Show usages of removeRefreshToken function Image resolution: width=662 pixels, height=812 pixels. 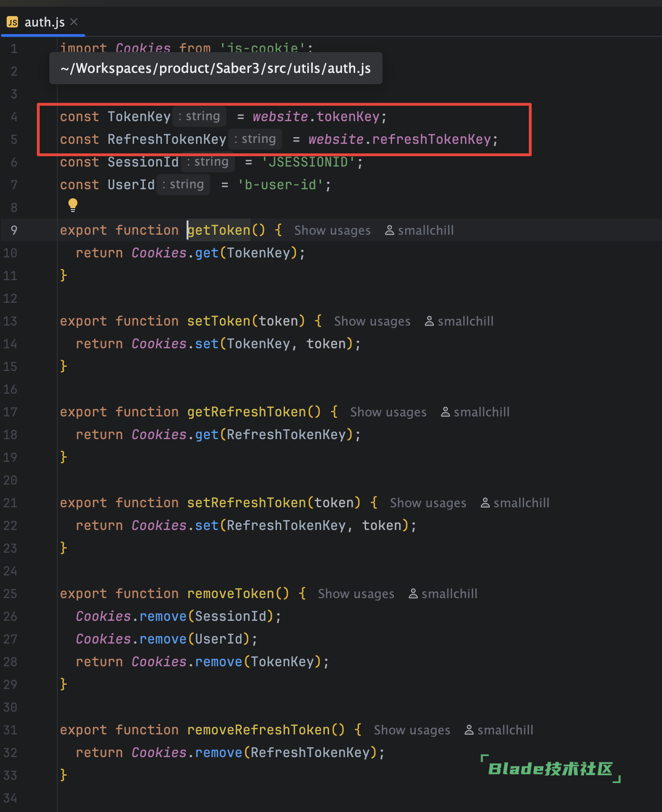tap(412, 730)
